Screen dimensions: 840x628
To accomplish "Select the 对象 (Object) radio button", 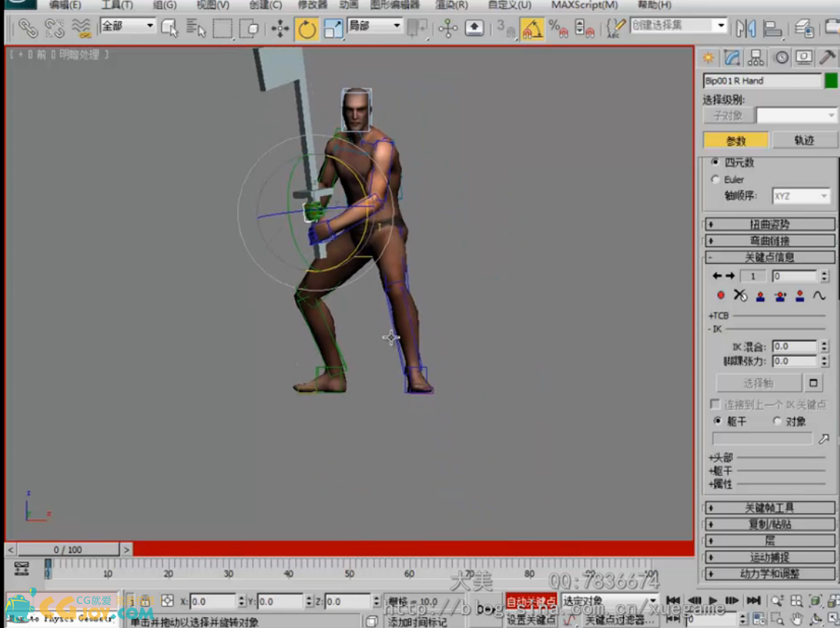I will click(778, 421).
